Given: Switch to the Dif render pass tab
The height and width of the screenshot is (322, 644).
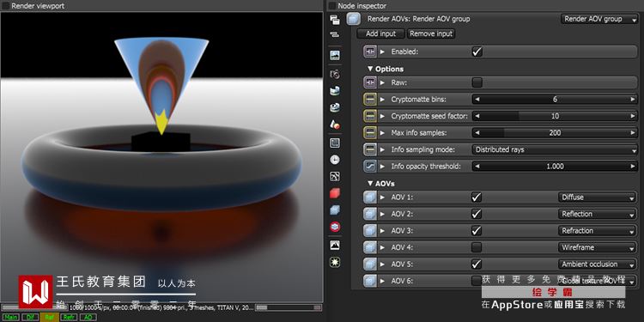Looking at the screenshot, I should [30, 318].
